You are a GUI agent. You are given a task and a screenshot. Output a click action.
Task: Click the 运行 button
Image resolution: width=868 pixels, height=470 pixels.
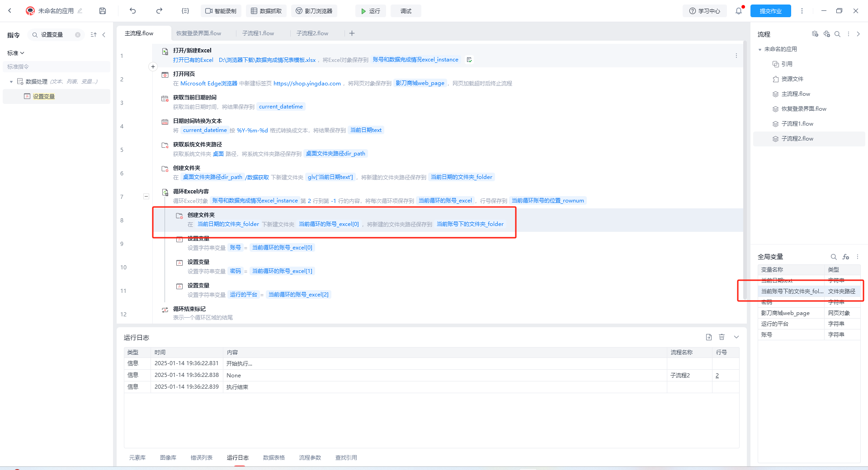[x=370, y=11]
